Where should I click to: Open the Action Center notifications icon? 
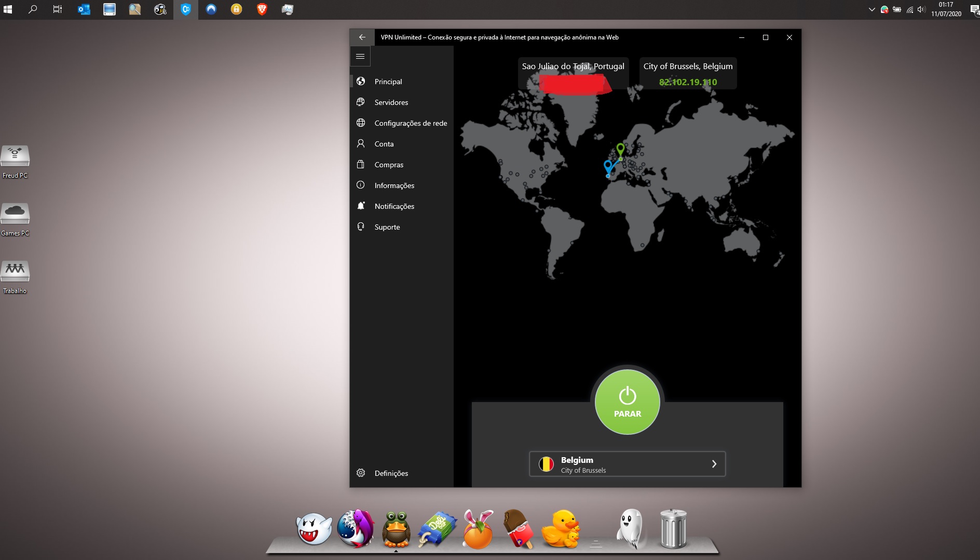click(x=974, y=9)
